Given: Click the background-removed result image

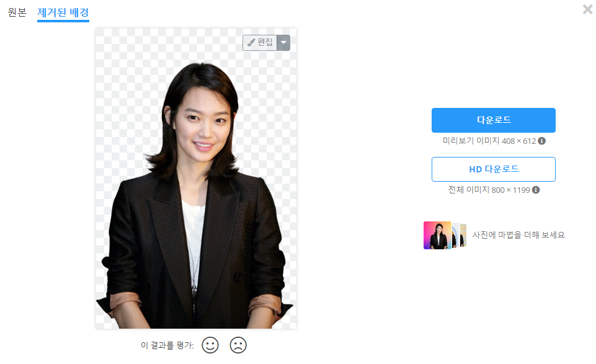Looking at the screenshot, I should (x=196, y=179).
